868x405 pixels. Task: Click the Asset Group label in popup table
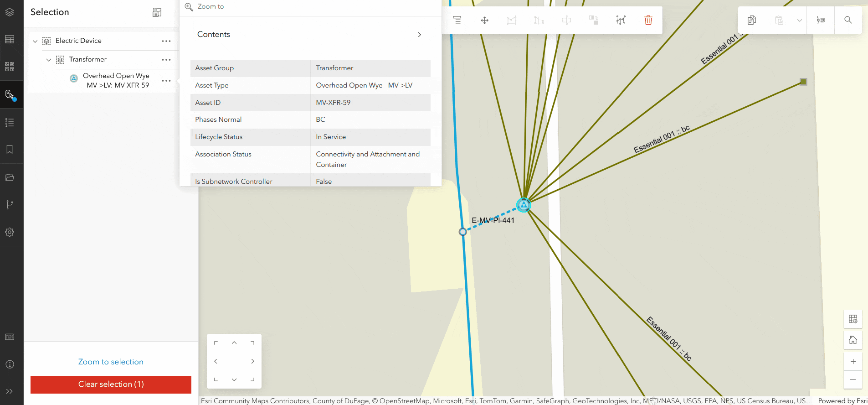(215, 68)
